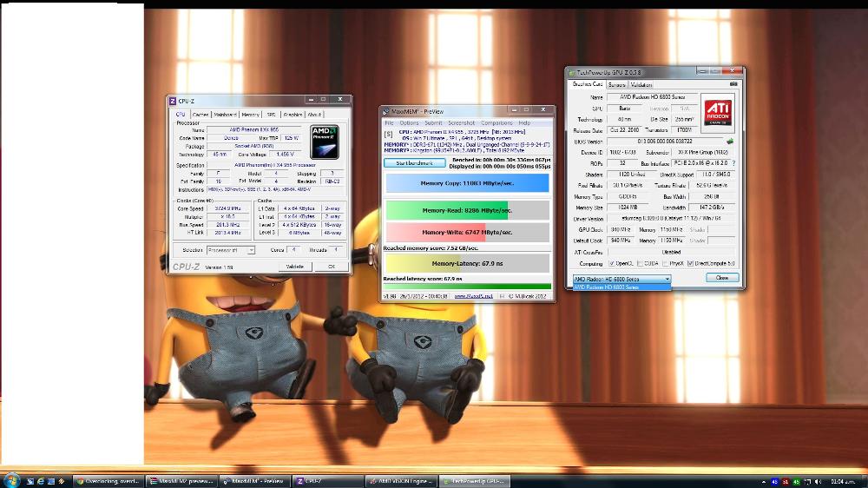Screen dimensions: 868x488
Task: Launch Internet Explorer from quick launch
Action: [41, 481]
